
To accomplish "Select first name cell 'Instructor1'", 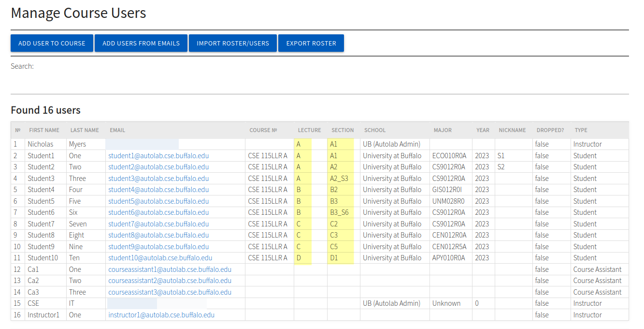I will [43, 315].
